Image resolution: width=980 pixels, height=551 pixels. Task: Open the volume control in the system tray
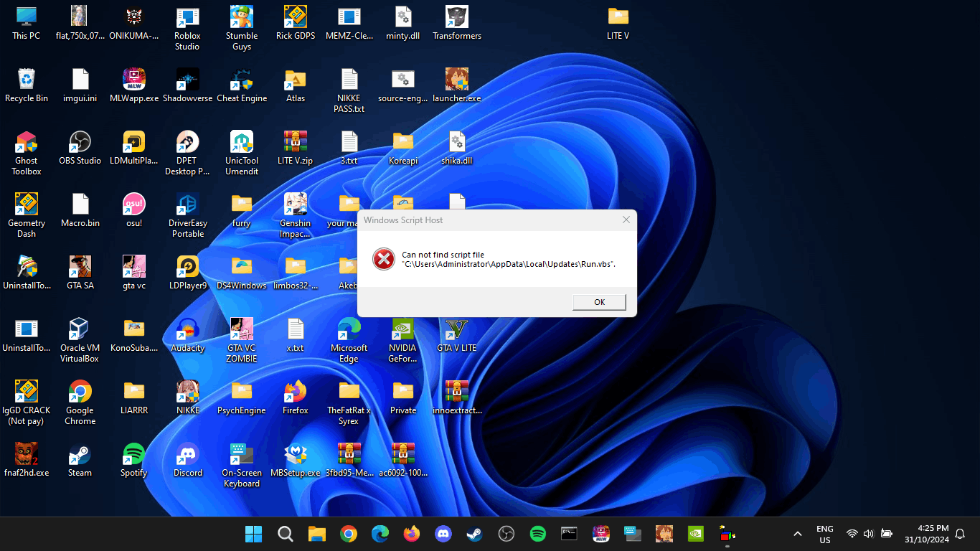pos(869,534)
